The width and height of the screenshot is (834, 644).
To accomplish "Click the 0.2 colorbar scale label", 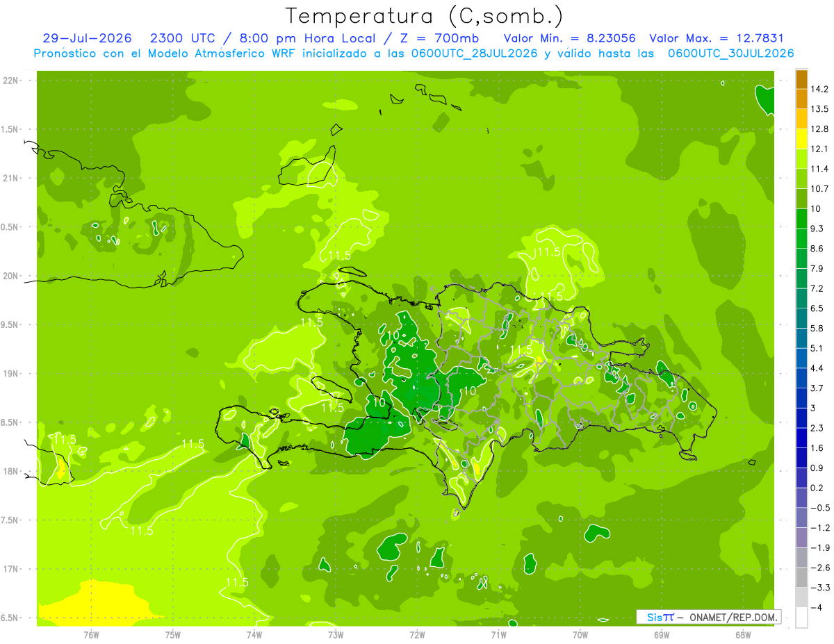I will tap(818, 488).
